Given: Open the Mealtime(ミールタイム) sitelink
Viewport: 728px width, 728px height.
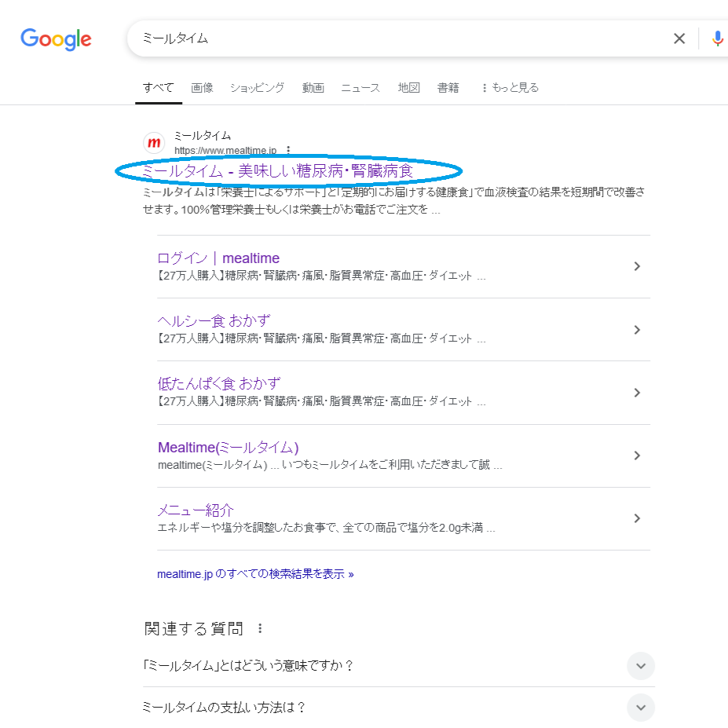Looking at the screenshot, I should [x=228, y=448].
